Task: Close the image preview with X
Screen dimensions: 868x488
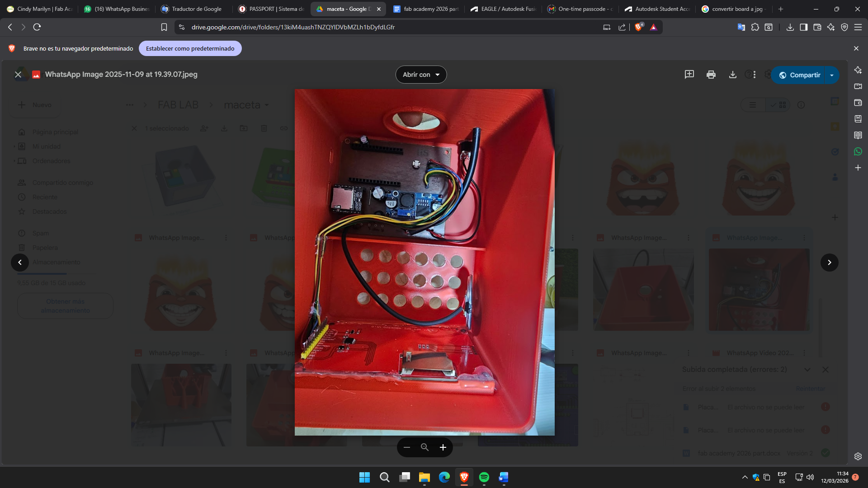Action: click(x=18, y=75)
